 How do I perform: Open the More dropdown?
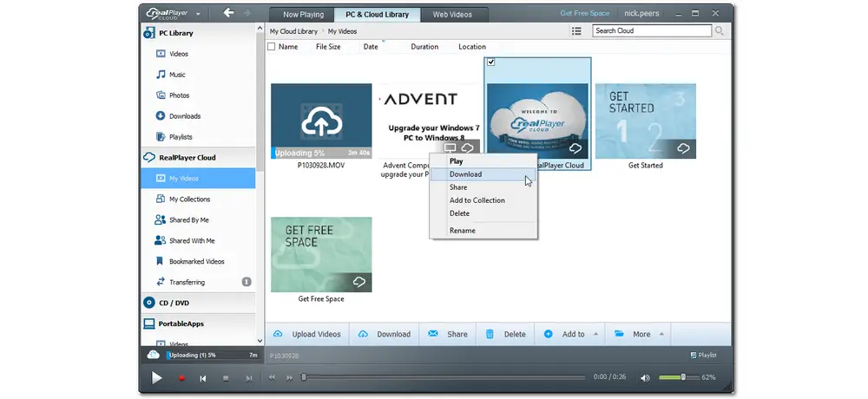(639, 334)
